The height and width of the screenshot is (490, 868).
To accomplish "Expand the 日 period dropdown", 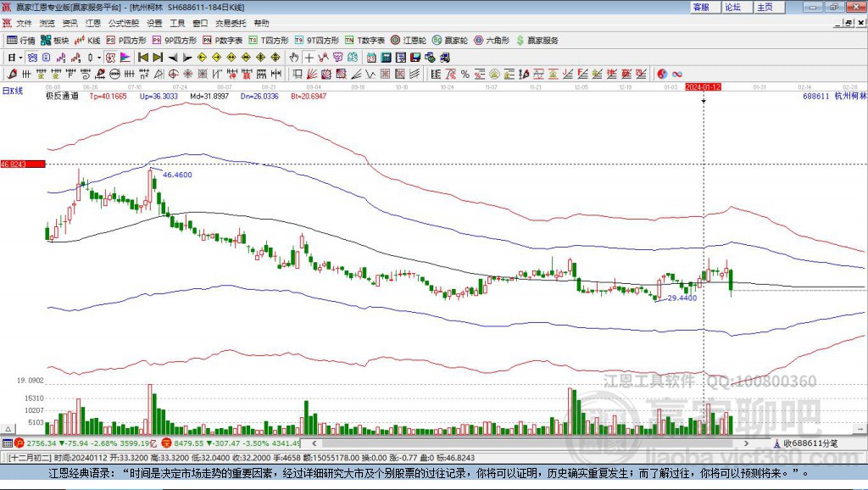I will pyautogui.click(x=20, y=58).
